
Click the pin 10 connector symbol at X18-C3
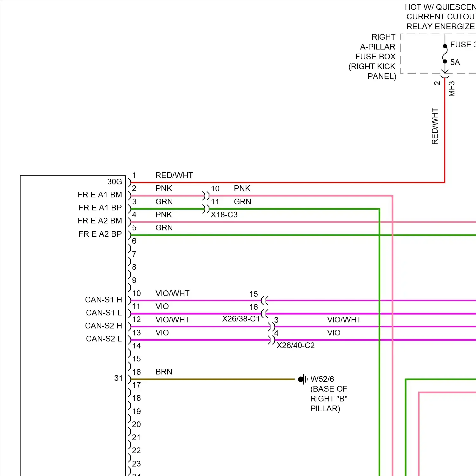[x=206, y=195]
